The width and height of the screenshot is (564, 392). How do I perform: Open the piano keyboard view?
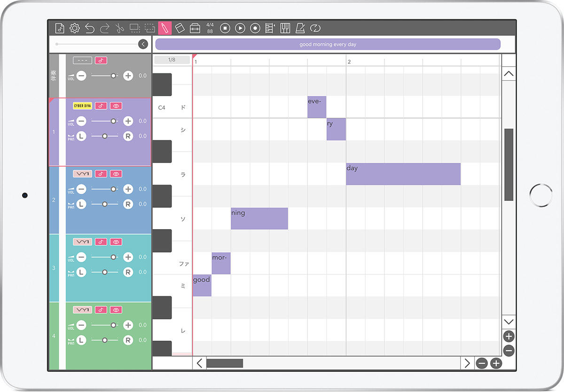pos(285,29)
